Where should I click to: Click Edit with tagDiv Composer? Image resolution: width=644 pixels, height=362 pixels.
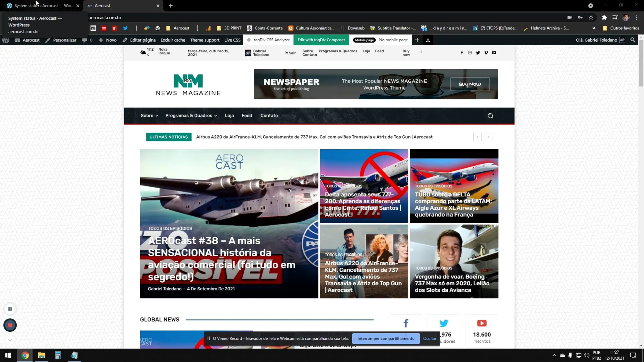[321, 40]
